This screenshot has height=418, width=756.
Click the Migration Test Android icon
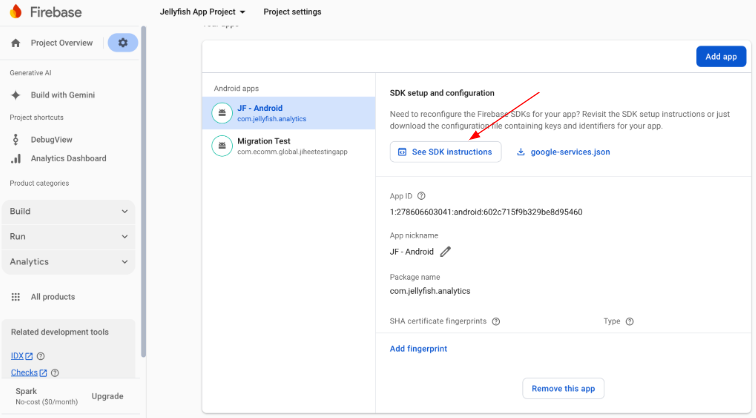click(222, 146)
